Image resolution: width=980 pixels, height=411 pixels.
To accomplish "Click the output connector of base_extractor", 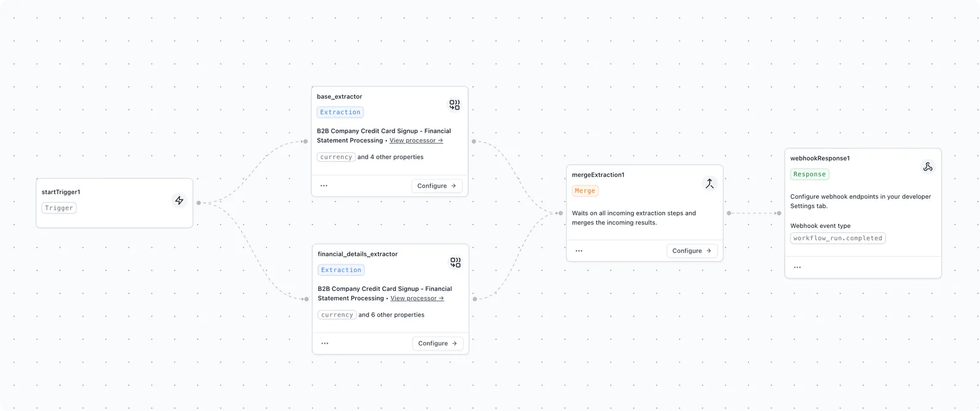I will tap(474, 141).
